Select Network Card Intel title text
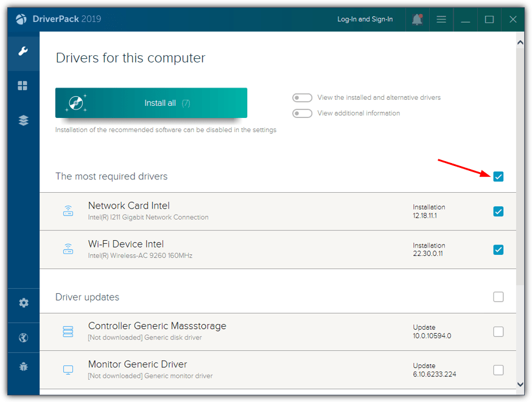 tap(129, 206)
